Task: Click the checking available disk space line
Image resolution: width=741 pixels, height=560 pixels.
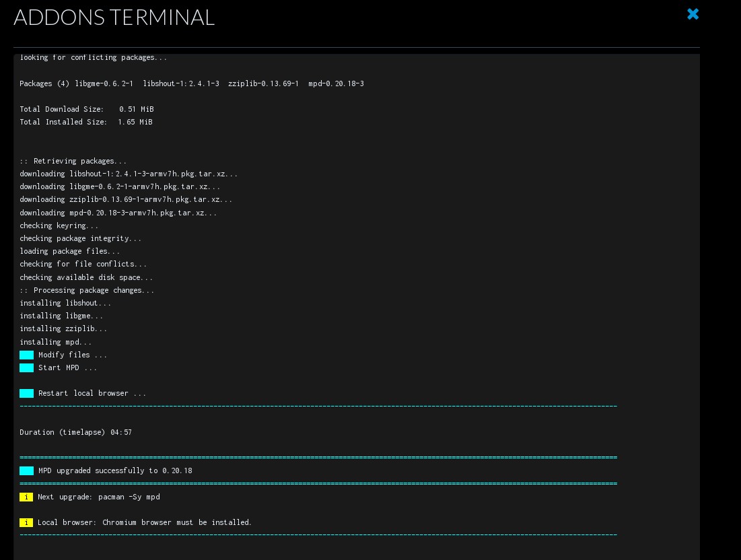Action: pyautogui.click(x=86, y=277)
